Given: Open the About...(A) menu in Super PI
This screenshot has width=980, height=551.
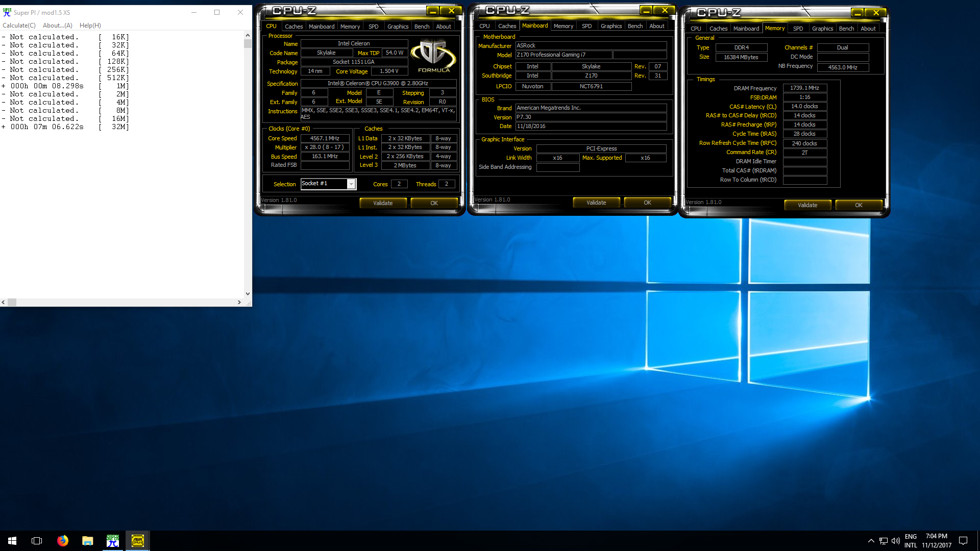Looking at the screenshot, I should pos(57,26).
